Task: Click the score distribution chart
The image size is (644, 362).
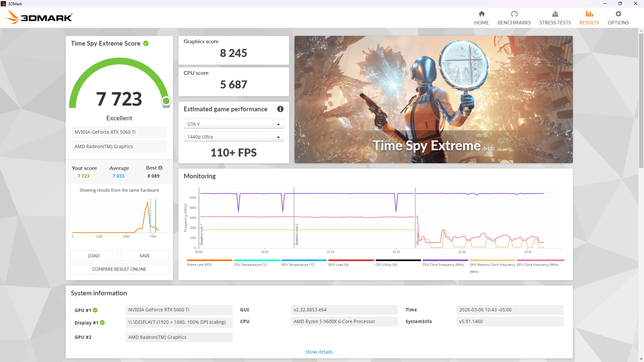Action: [119, 218]
